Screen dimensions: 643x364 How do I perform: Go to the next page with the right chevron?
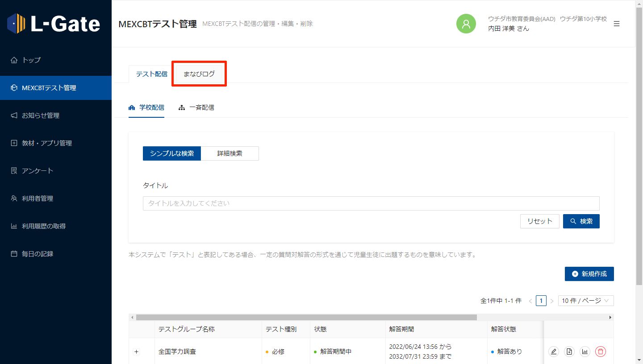click(x=552, y=301)
